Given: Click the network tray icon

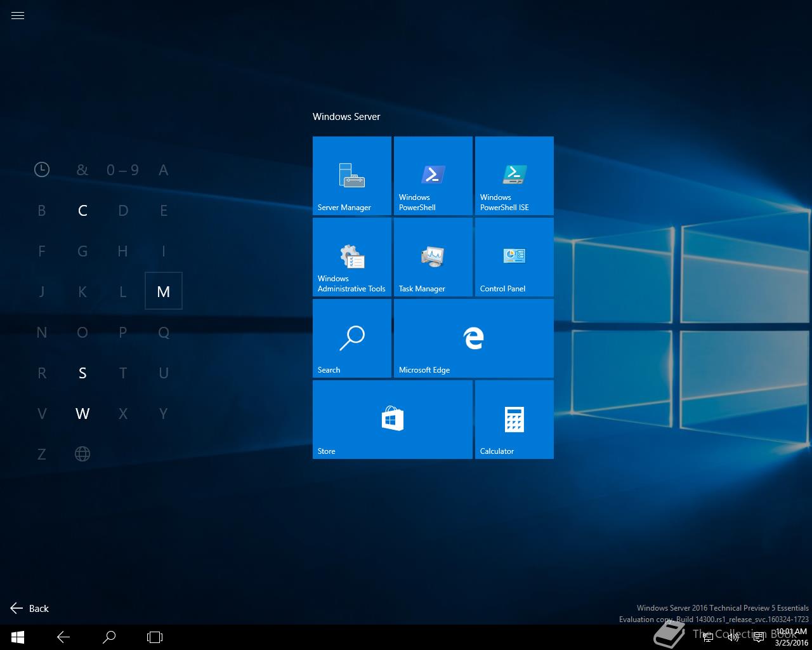Looking at the screenshot, I should [708, 637].
